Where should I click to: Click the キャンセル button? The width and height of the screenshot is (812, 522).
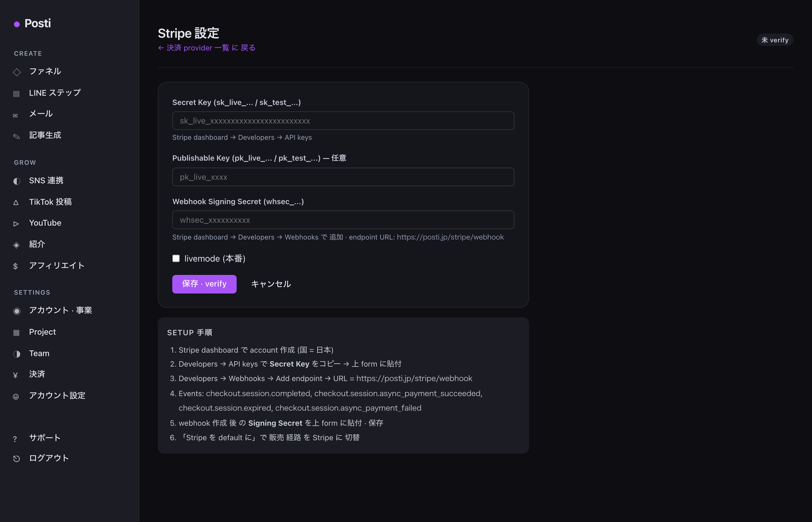[271, 284]
